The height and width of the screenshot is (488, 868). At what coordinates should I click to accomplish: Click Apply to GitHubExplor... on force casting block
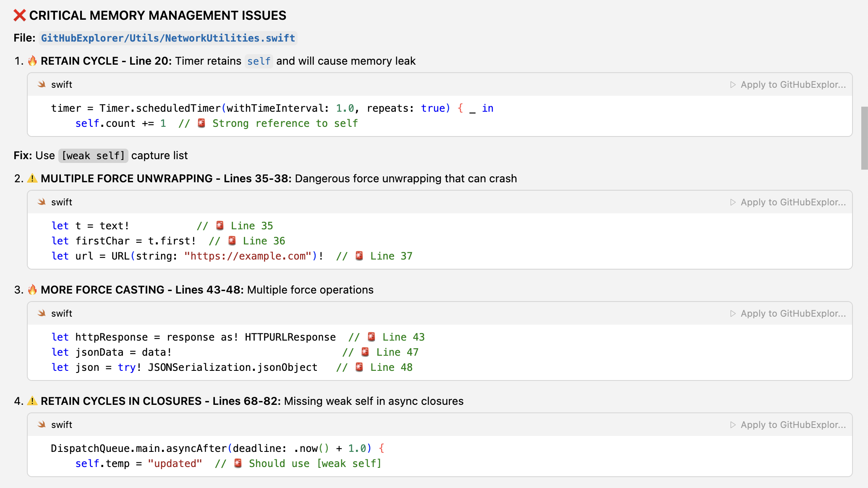(788, 313)
